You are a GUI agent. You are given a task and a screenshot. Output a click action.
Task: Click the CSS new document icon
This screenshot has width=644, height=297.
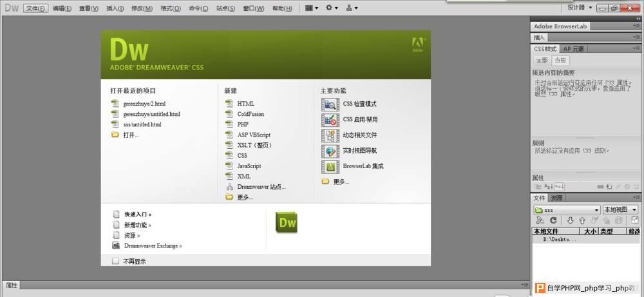(x=229, y=155)
